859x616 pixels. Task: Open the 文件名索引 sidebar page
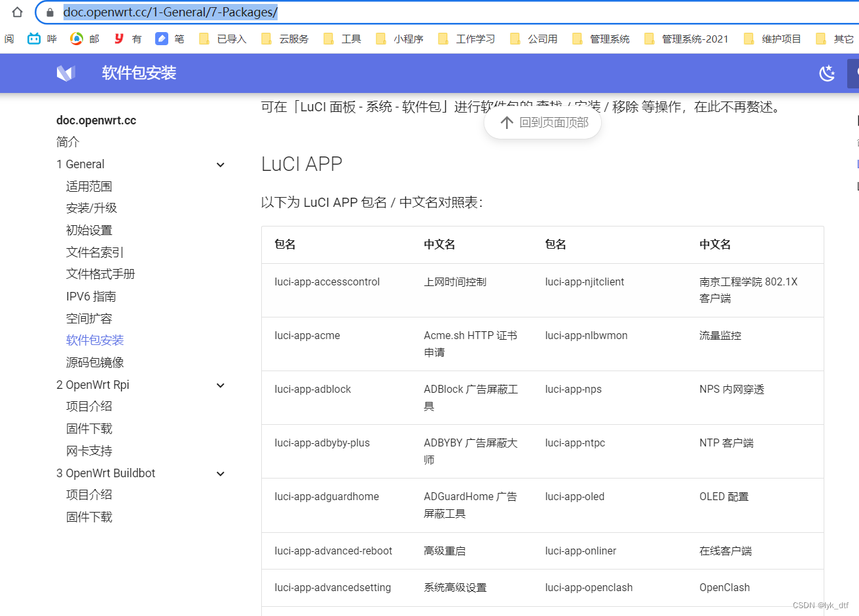[95, 253]
